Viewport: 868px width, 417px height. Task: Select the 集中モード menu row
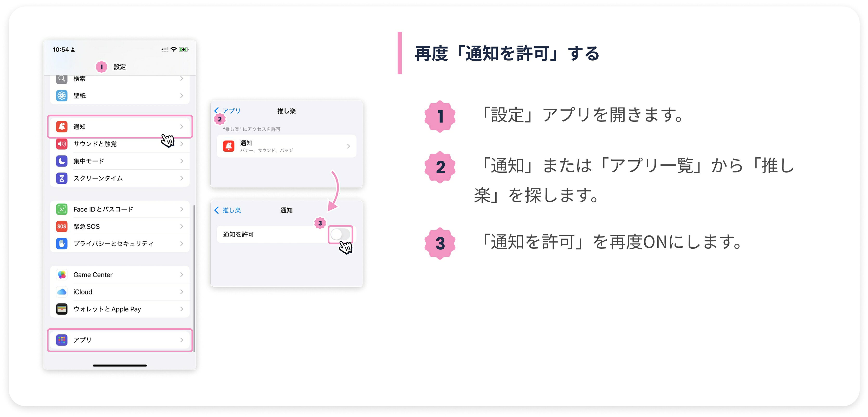[x=120, y=161]
